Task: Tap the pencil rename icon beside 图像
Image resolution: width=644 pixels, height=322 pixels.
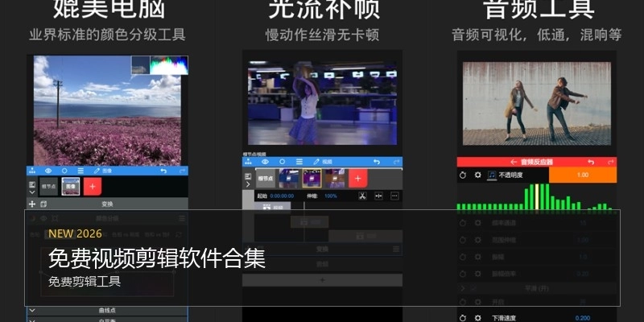Action: click(97, 171)
